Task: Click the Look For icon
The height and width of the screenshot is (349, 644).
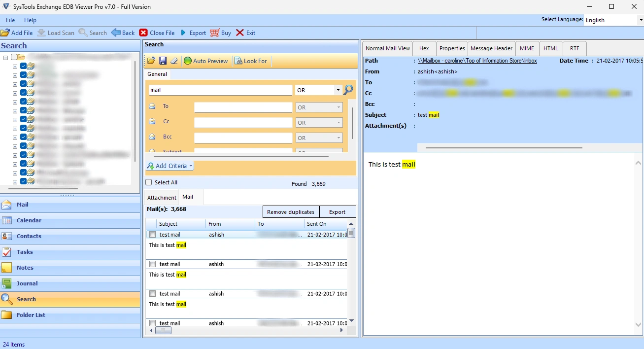Action: [x=238, y=61]
